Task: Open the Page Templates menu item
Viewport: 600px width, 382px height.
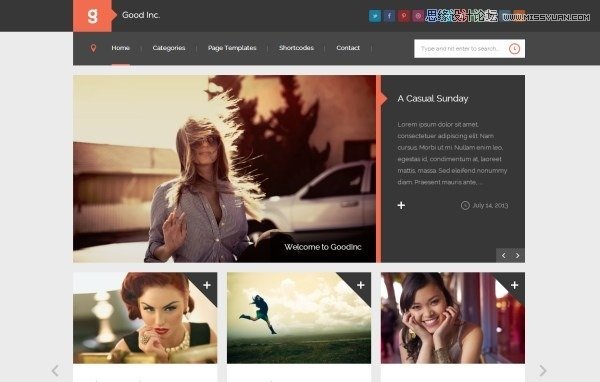Action: pyautogui.click(x=232, y=48)
